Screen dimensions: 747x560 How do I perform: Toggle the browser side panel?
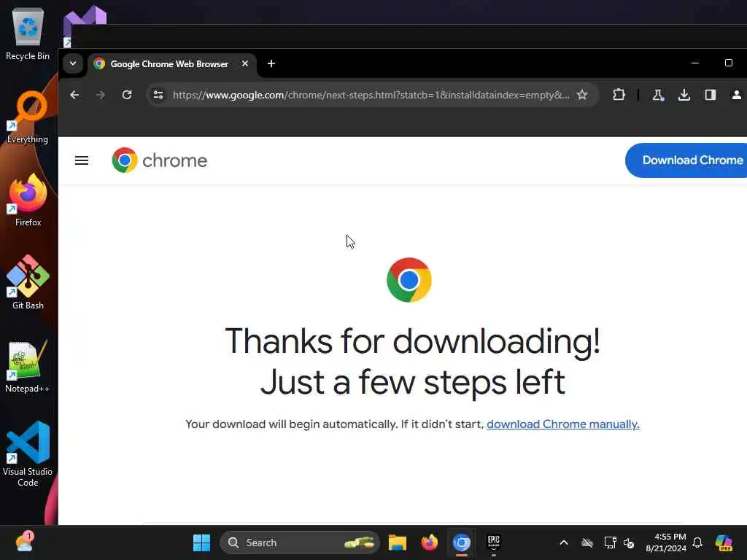711,95
